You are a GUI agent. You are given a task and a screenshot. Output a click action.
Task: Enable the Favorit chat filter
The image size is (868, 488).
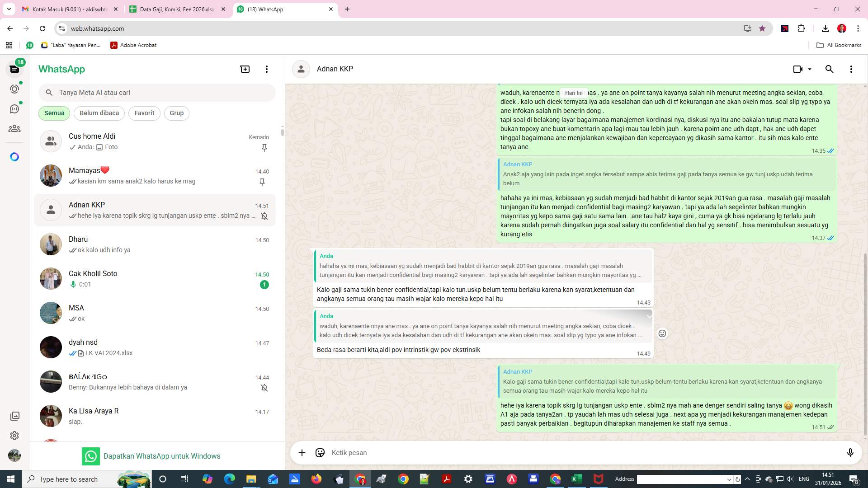click(144, 113)
